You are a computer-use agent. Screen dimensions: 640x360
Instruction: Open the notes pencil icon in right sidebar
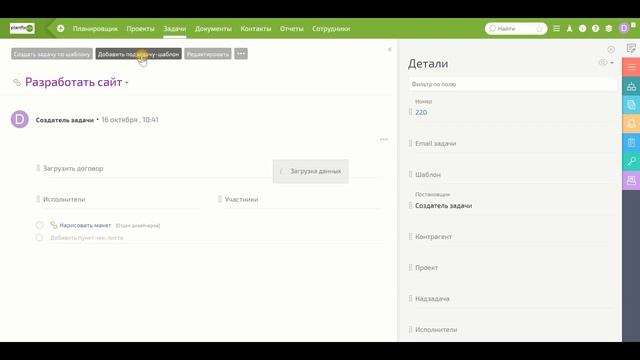pos(631,49)
